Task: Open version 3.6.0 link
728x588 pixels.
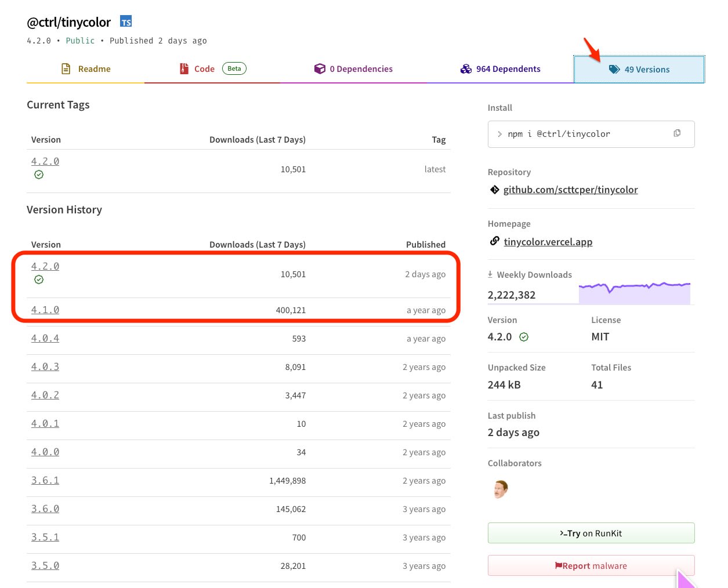Action: coord(45,509)
